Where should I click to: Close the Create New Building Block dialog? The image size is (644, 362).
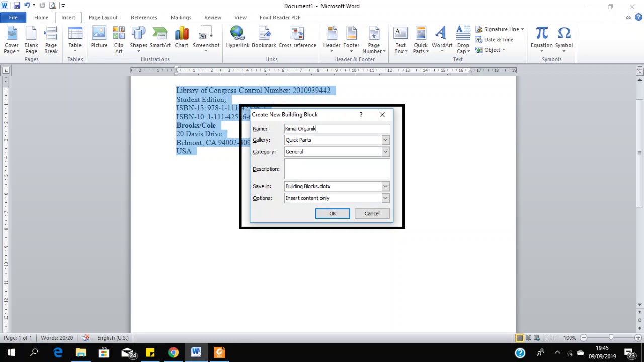click(382, 115)
